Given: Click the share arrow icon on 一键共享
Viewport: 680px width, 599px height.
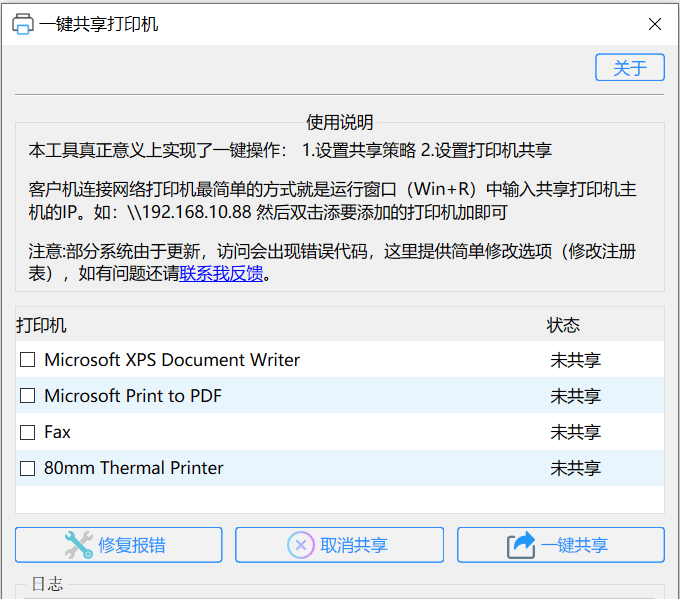Looking at the screenshot, I should pos(521,545).
